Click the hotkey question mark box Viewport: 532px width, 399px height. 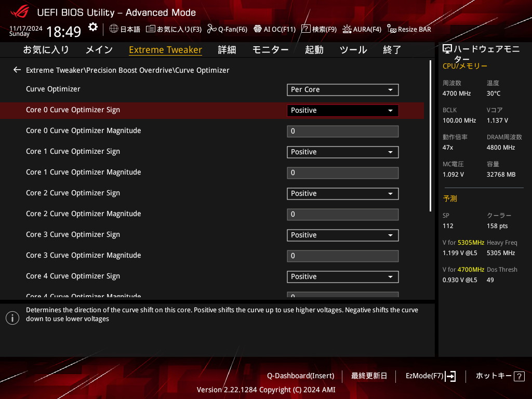(x=519, y=376)
